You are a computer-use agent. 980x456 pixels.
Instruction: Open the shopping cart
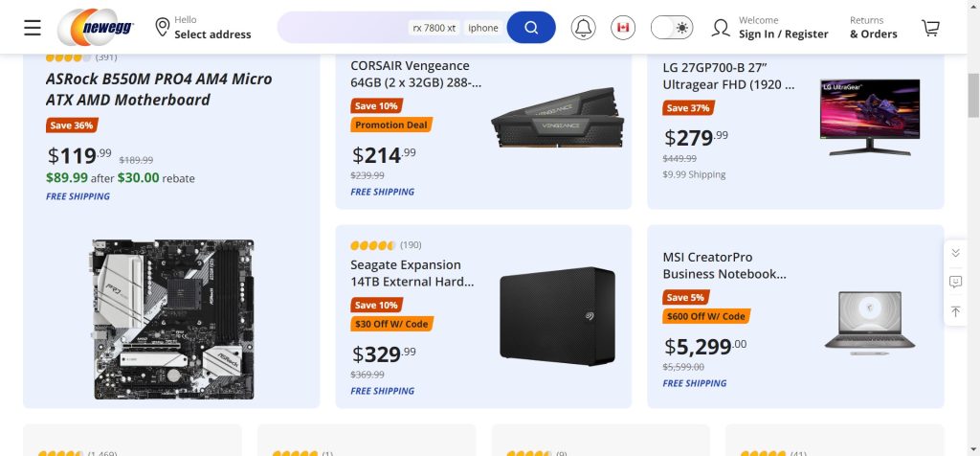pyautogui.click(x=930, y=27)
